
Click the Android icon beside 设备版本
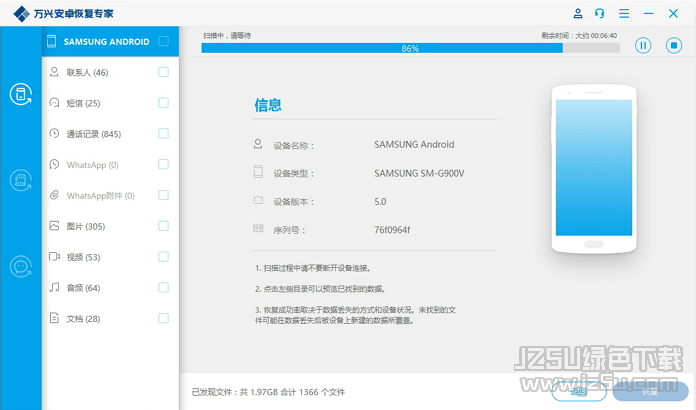[258, 200]
